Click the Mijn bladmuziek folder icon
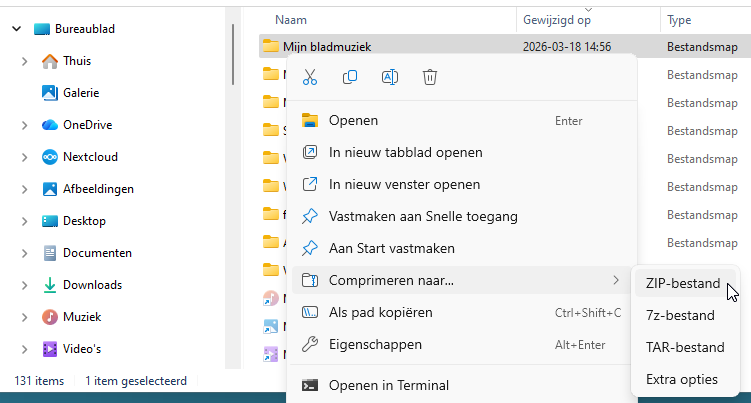 coord(271,46)
